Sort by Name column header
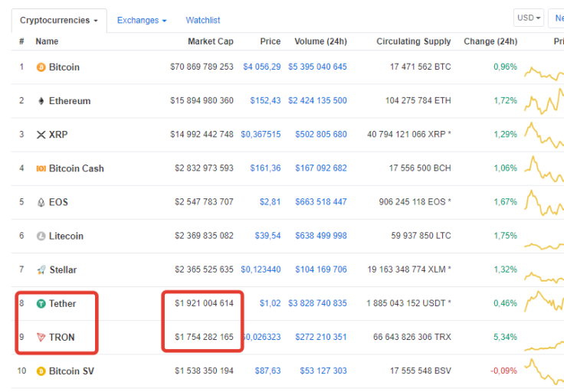 (47, 41)
